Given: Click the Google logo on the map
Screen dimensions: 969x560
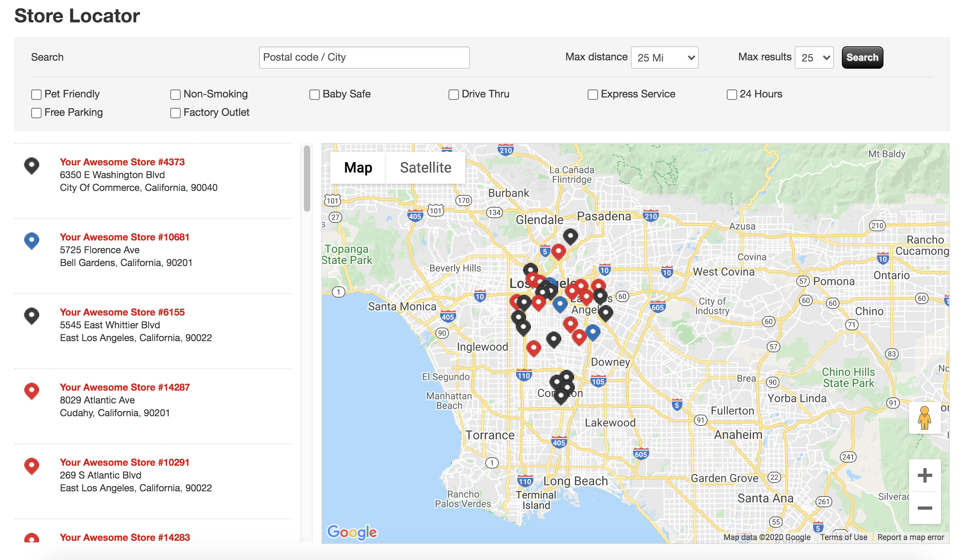Looking at the screenshot, I should 352,532.
